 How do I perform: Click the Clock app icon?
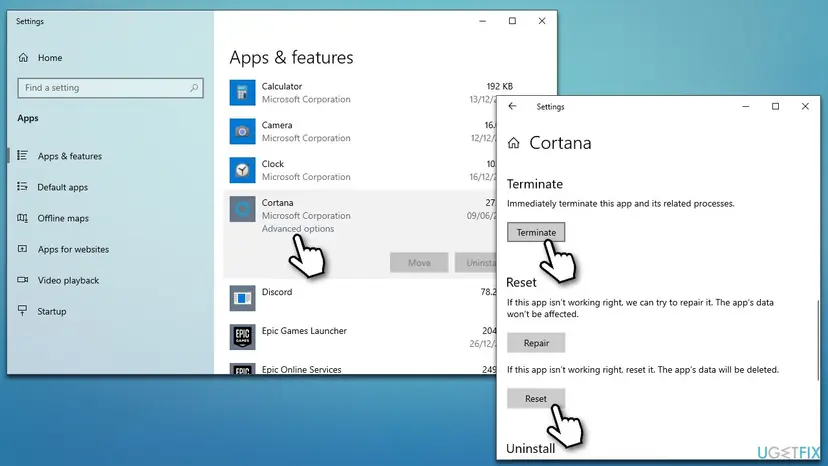242,170
